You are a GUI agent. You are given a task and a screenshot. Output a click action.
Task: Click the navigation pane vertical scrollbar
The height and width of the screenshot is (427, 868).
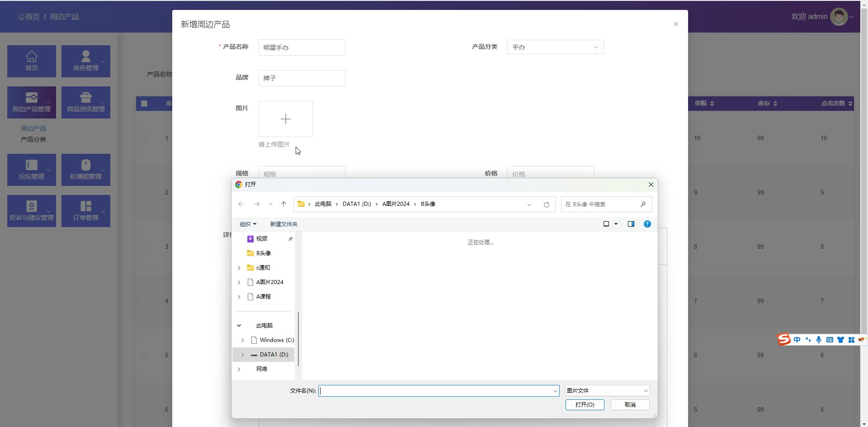pyautogui.click(x=298, y=339)
